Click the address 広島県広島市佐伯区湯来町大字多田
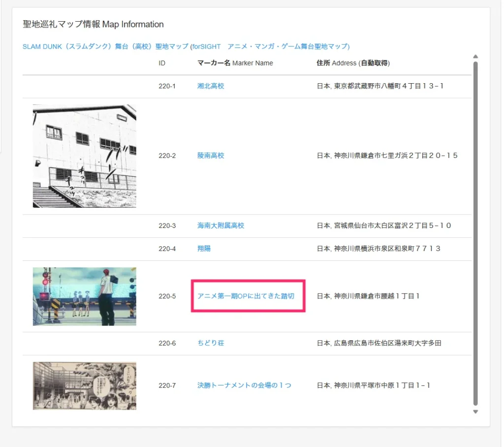The width and height of the screenshot is (504, 447). (379, 343)
